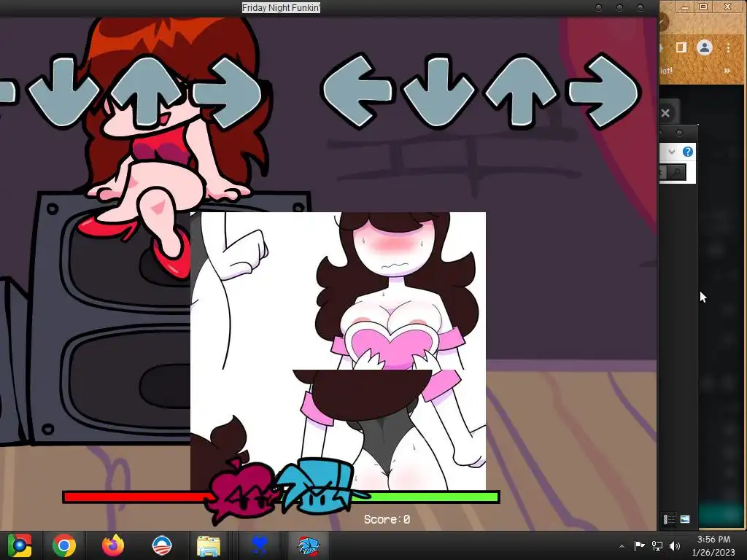This screenshot has height=560, width=747.
Task: Click the player's down arrow receptor
Action: pos(438,91)
